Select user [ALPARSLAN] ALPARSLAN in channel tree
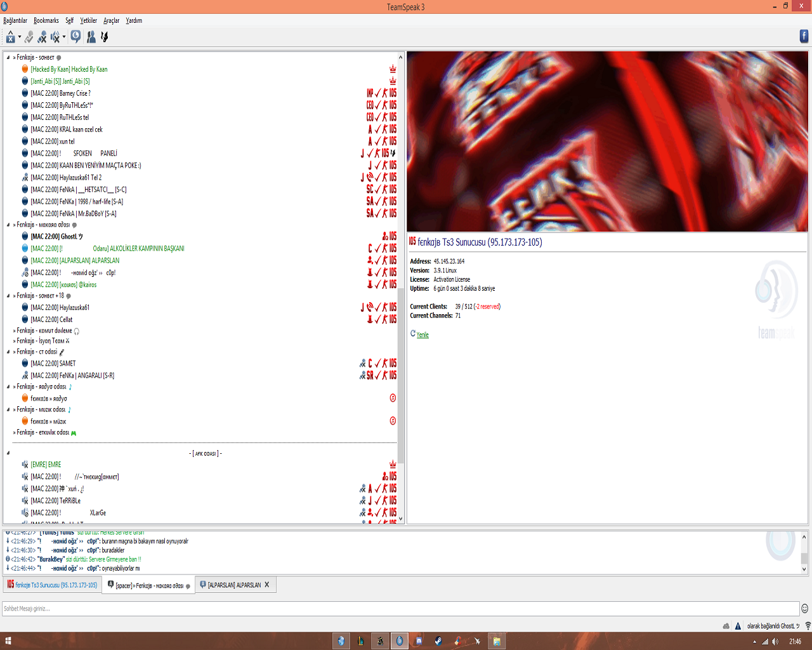812x650 pixels. coord(75,261)
